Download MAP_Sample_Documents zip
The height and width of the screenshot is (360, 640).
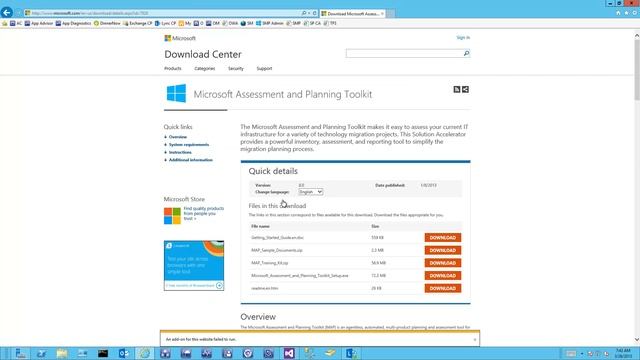click(x=443, y=250)
